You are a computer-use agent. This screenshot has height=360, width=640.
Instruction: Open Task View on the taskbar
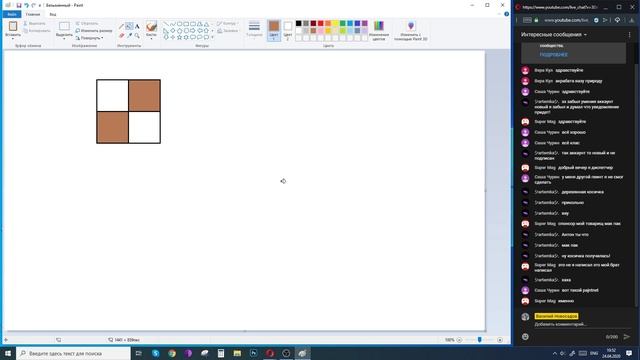click(x=139, y=353)
